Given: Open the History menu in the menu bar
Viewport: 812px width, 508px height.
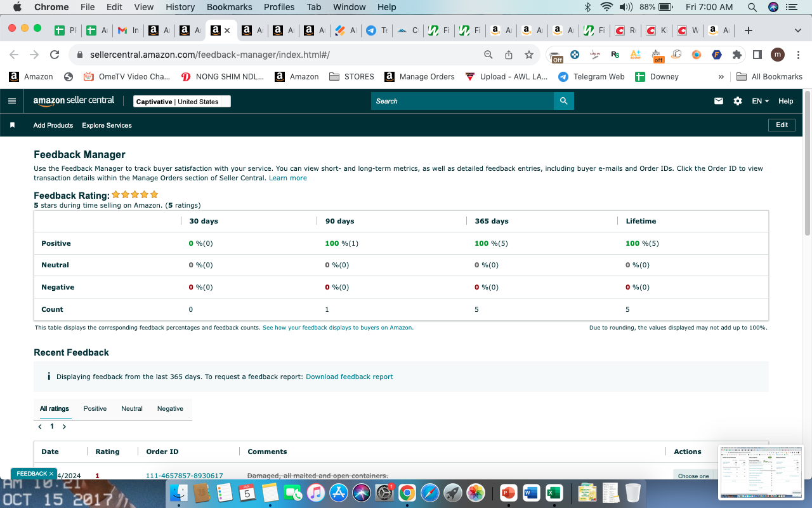Looking at the screenshot, I should (180, 7).
